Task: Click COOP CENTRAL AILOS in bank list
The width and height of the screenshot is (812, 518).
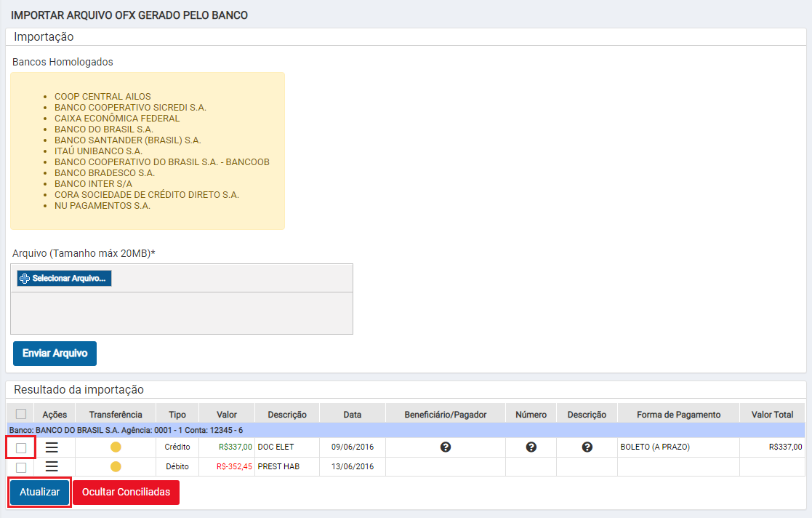Action: coord(102,97)
